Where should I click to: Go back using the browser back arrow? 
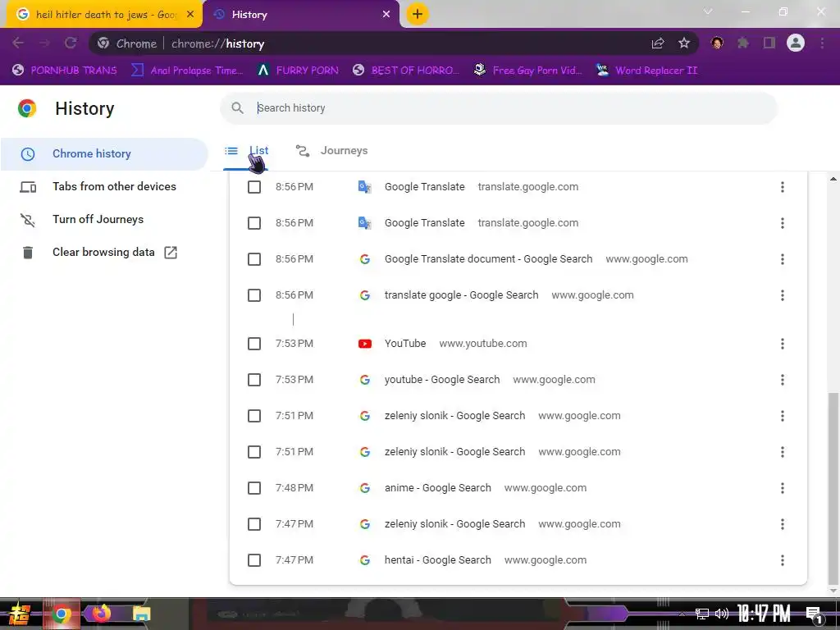(18, 43)
